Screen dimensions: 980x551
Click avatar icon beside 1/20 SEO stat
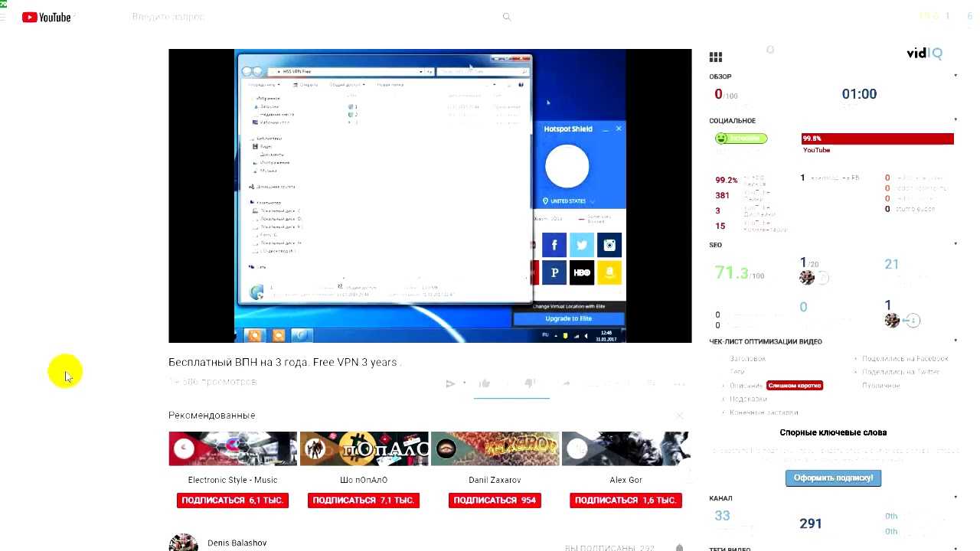point(807,278)
